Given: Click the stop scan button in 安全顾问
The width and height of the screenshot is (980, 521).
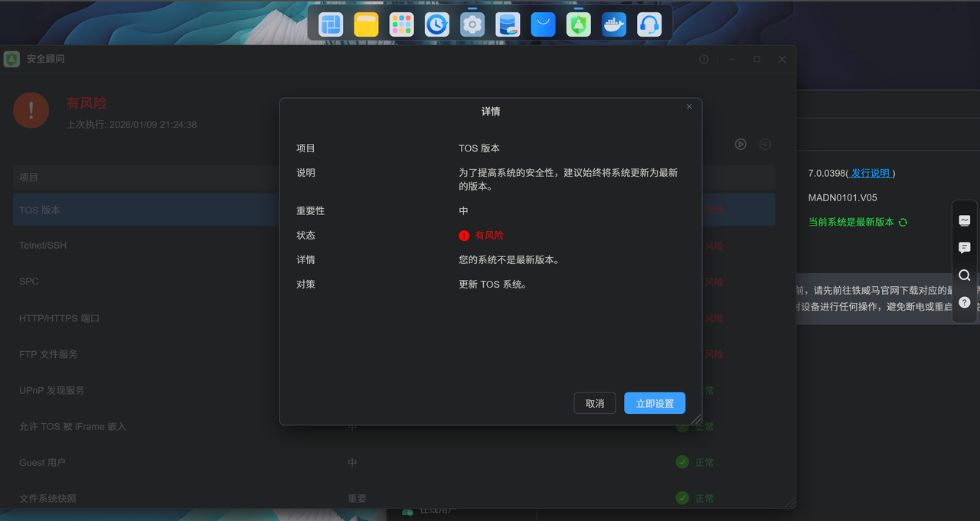Looking at the screenshot, I should click(x=765, y=144).
